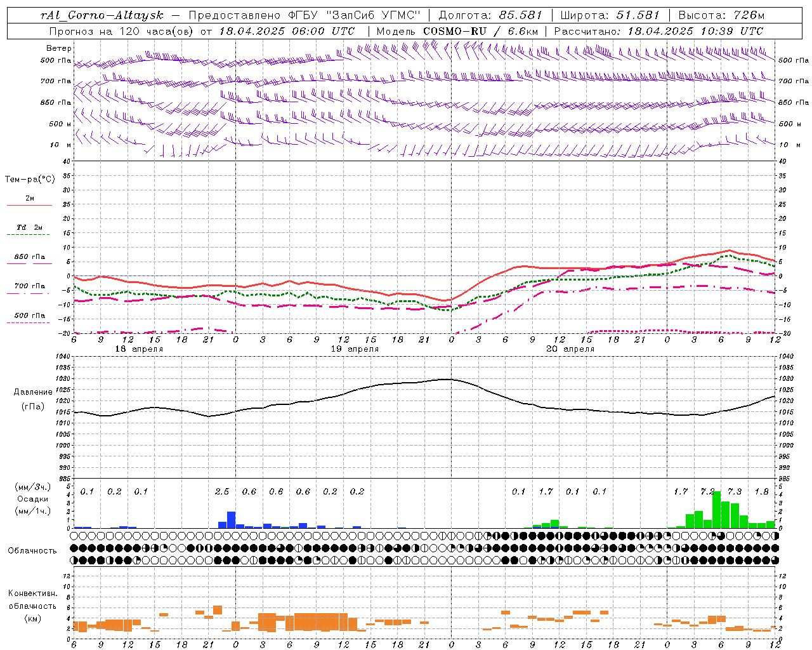812x650 pixels.
Task: Click the 3-hour precipitation value 2.5
Action: pos(222,492)
